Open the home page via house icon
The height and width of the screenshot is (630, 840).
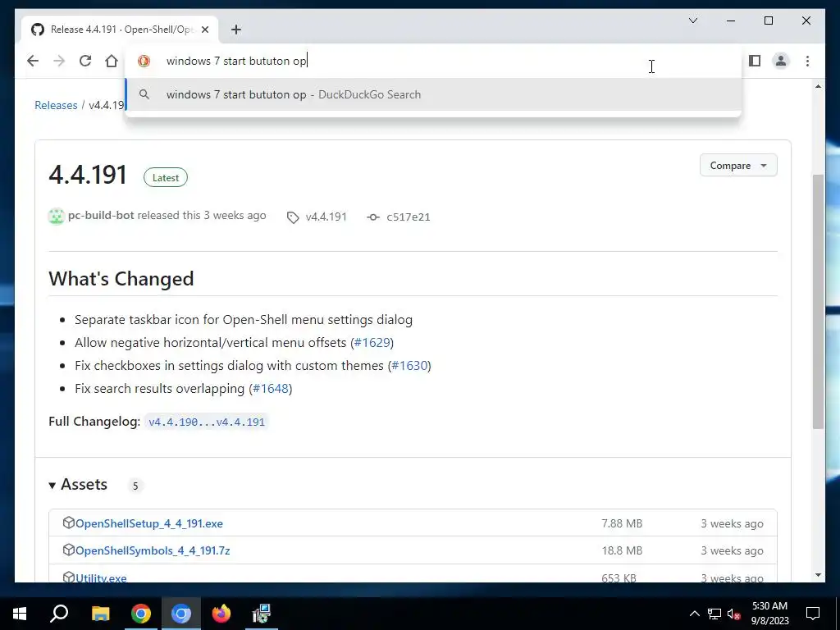pyautogui.click(x=112, y=61)
